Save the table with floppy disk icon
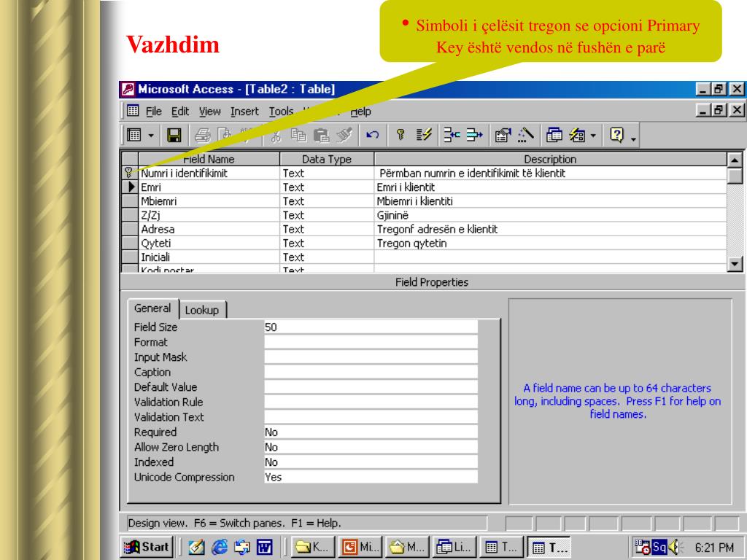The width and height of the screenshot is (747, 560). coord(174,136)
